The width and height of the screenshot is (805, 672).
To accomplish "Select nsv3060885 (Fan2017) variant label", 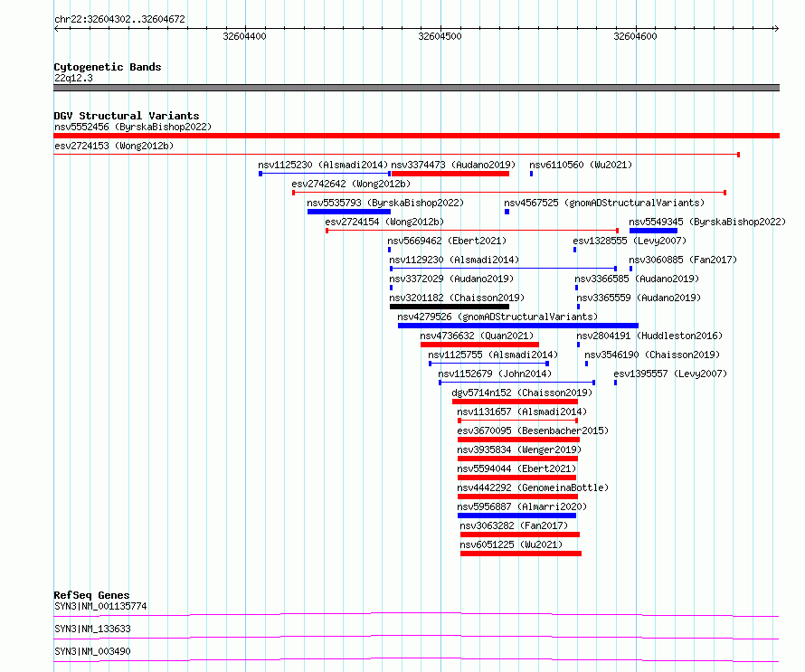I will (683, 260).
